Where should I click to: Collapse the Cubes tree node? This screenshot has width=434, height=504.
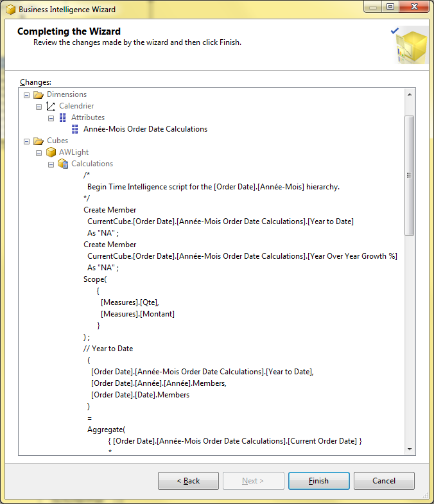click(26, 141)
